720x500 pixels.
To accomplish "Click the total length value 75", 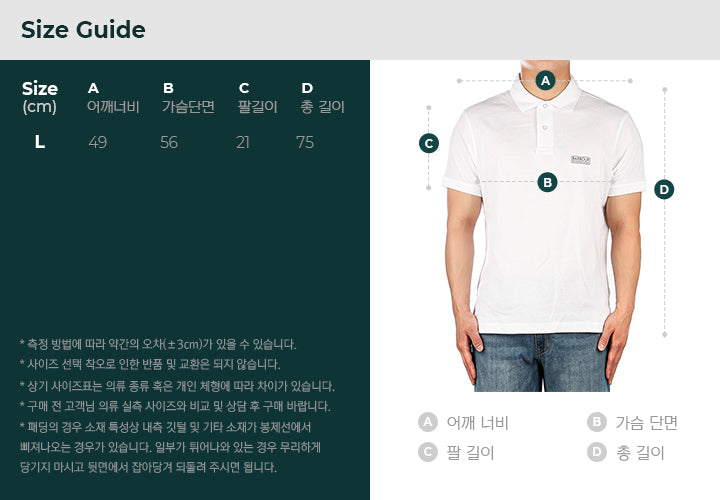I will click(305, 142).
